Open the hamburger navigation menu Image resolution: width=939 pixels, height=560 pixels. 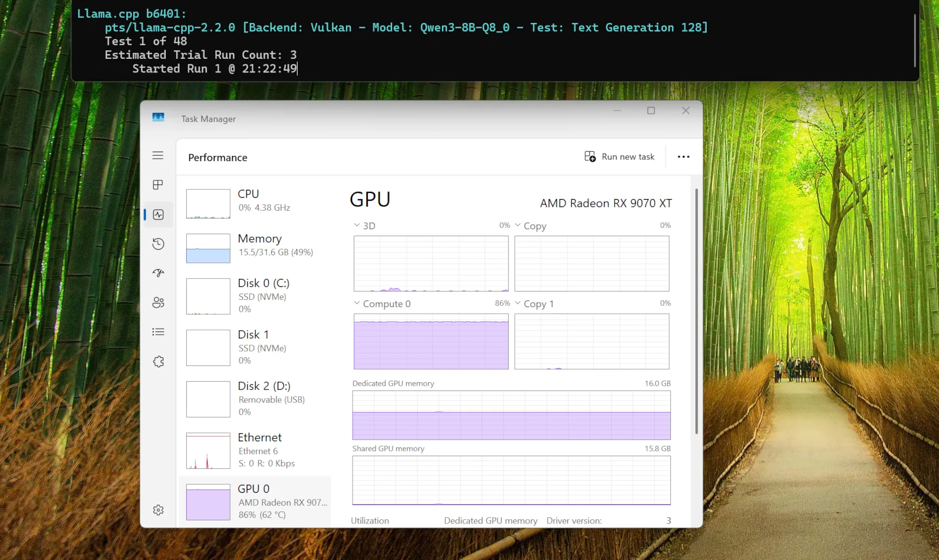158,155
